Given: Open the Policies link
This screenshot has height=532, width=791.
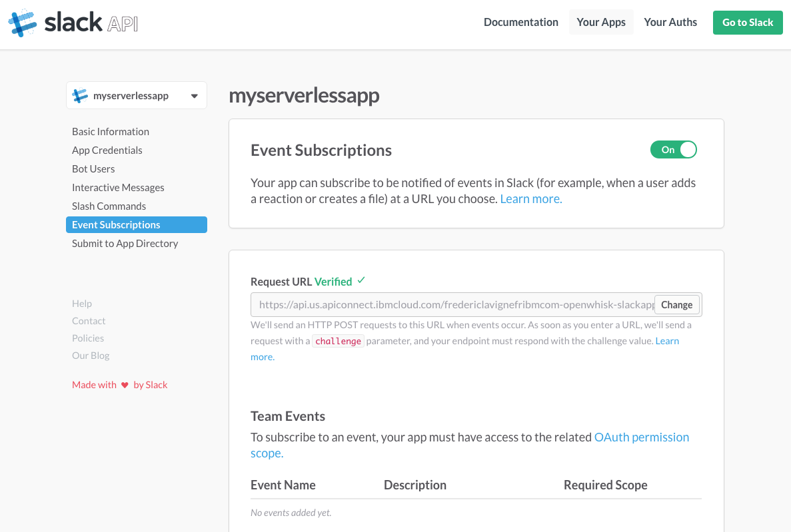Looking at the screenshot, I should 88,338.
